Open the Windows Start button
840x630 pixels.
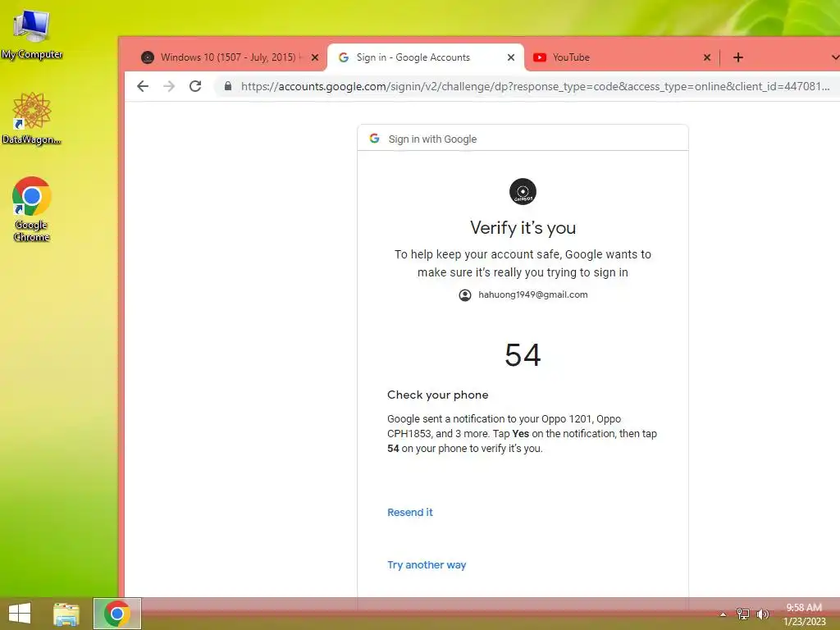click(20, 614)
